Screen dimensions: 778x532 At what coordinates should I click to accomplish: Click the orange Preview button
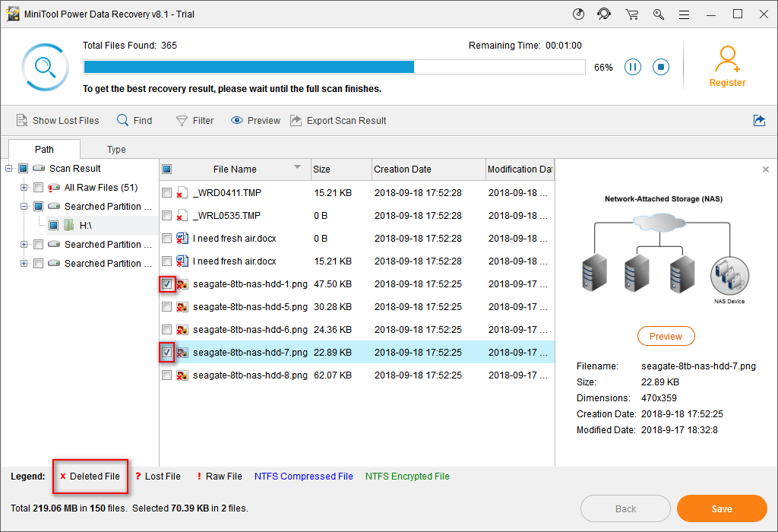pyautogui.click(x=666, y=337)
